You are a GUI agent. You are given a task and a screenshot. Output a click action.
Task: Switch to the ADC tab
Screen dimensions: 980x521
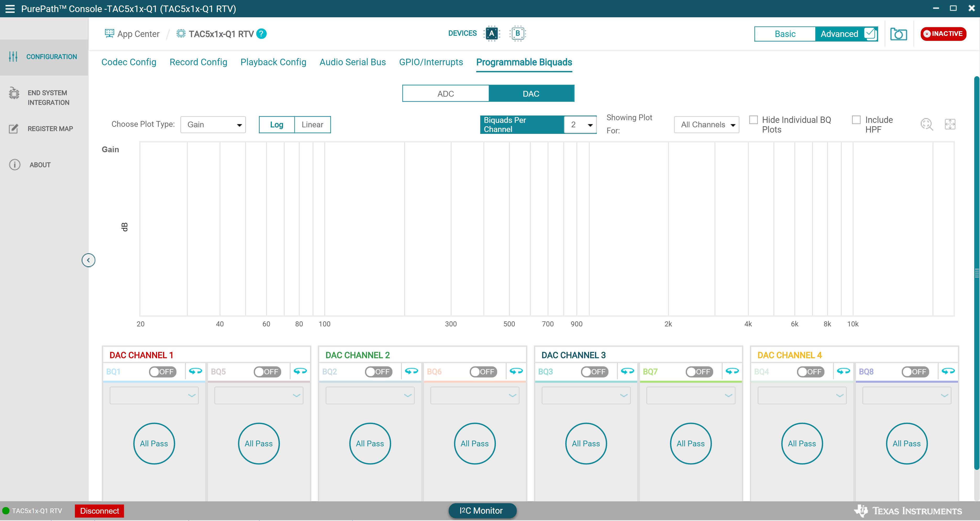pyautogui.click(x=445, y=94)
